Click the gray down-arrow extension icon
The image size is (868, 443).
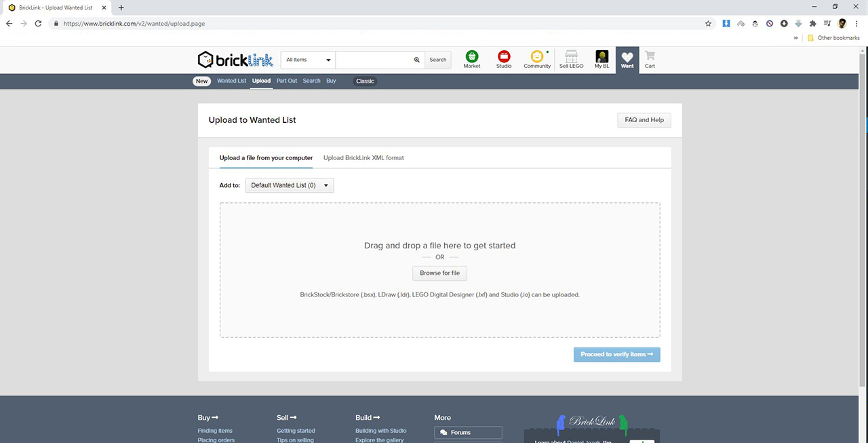click(798, 23)
